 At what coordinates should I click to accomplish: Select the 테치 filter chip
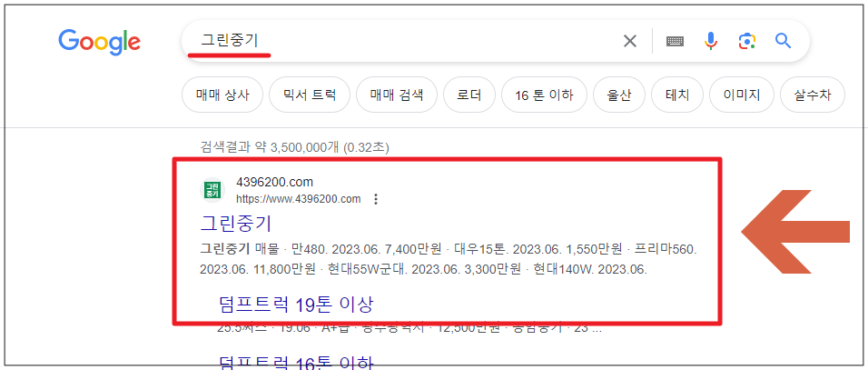tap(677, 95)
